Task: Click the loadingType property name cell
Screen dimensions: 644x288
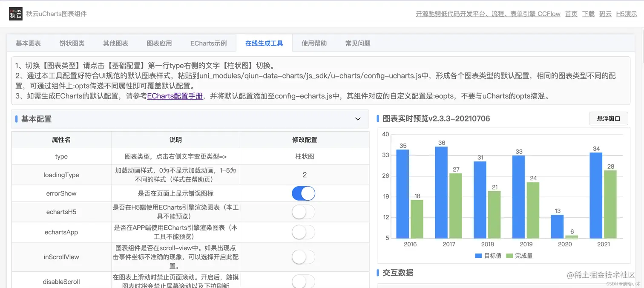Action: [61, 175]
